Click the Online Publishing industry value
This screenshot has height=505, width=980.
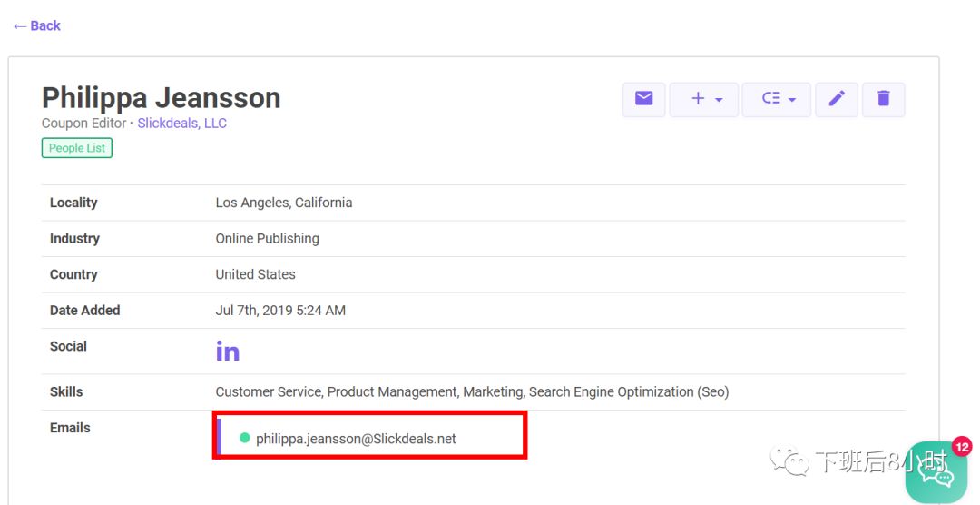coord(268,238)
